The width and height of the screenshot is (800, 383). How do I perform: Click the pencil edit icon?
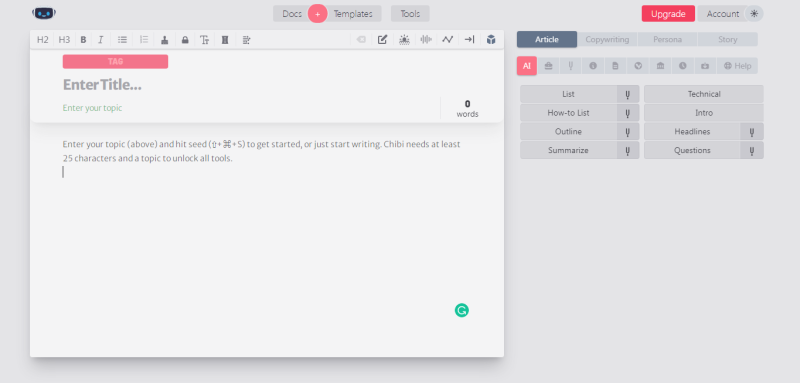pyautogui.click(x=383, y=40)
